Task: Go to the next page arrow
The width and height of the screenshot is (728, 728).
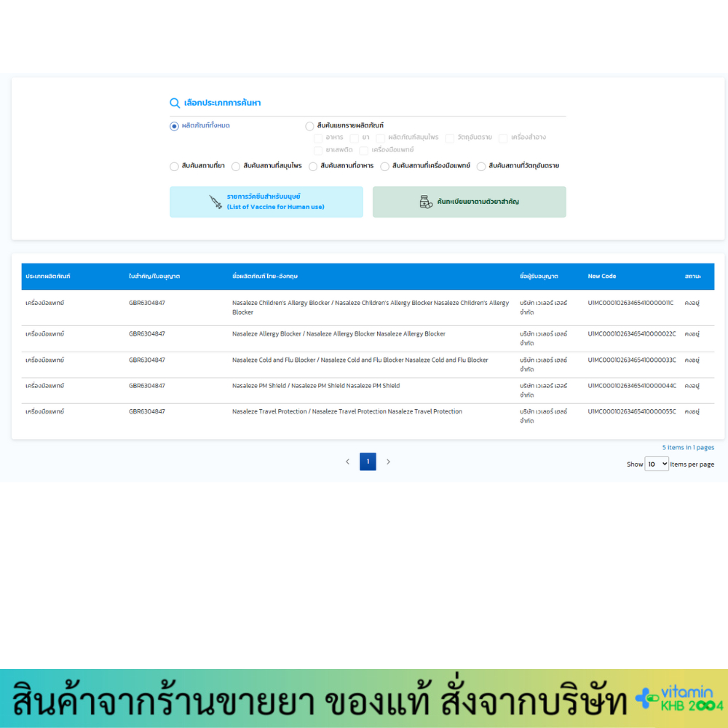Action: click(x=388, y=462)
